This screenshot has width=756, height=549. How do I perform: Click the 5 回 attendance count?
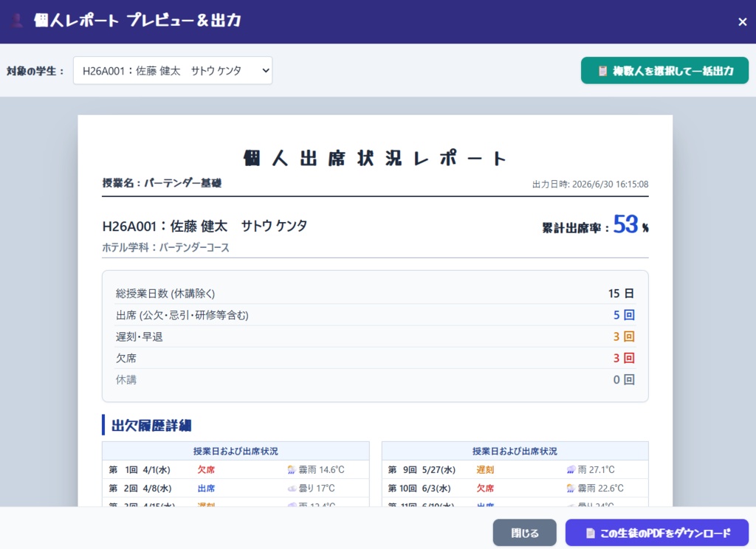624,315
